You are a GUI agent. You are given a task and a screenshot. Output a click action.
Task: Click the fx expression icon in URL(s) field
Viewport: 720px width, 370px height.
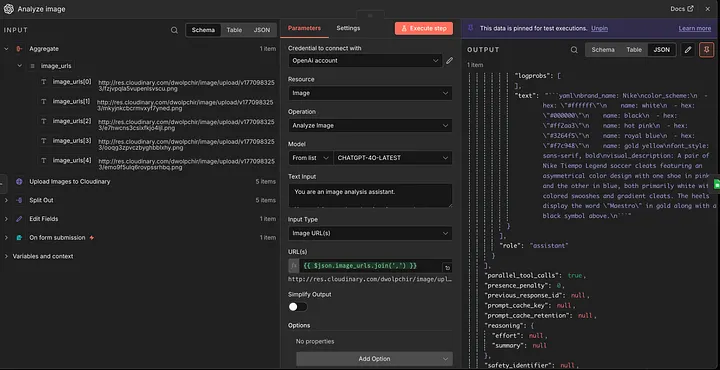click(294, 266)
